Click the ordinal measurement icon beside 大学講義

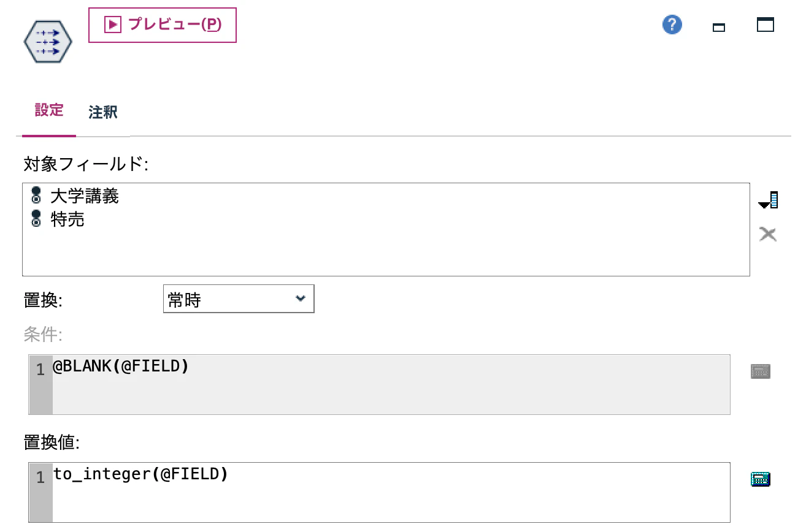(37, 196)
